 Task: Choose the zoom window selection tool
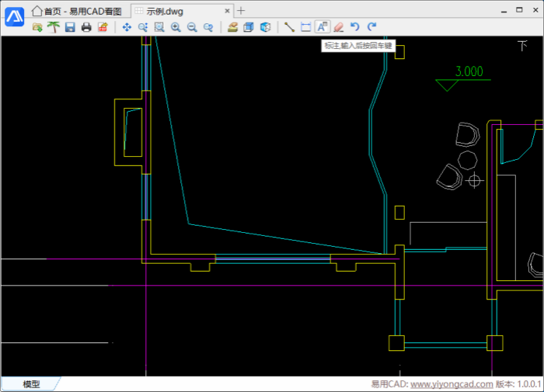point(159,27)
